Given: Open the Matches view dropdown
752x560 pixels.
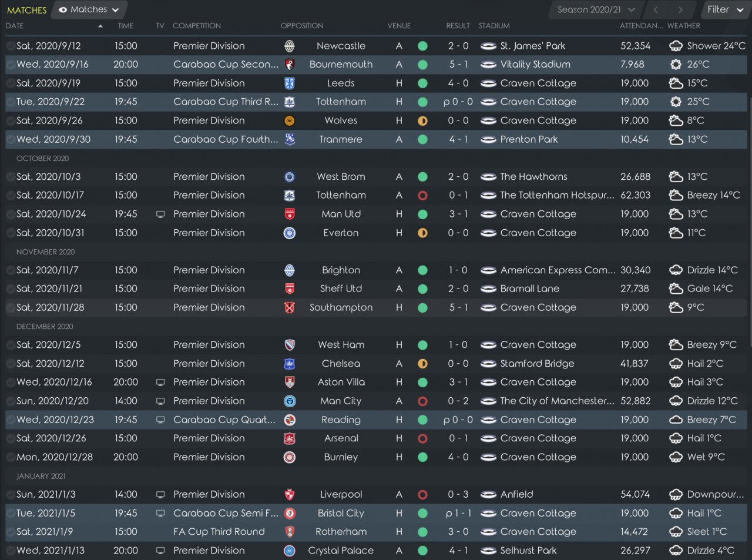Looking at the screenshot, I should (89, 9).
